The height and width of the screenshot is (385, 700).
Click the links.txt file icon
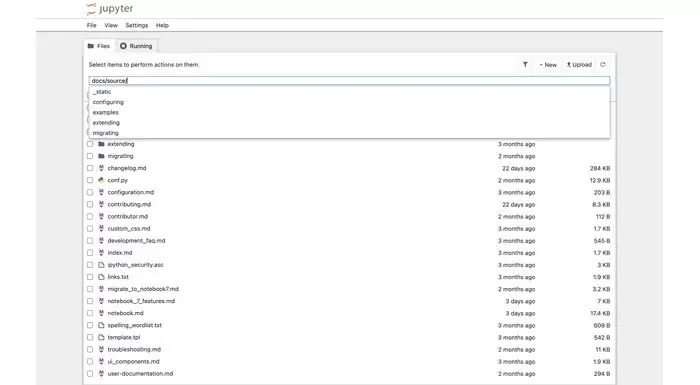click(101, 277)
